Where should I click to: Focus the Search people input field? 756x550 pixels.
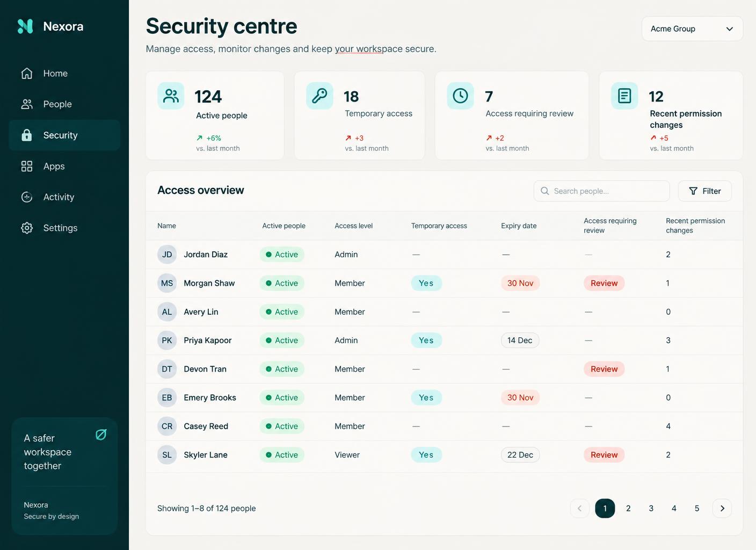tap(602, 191)
